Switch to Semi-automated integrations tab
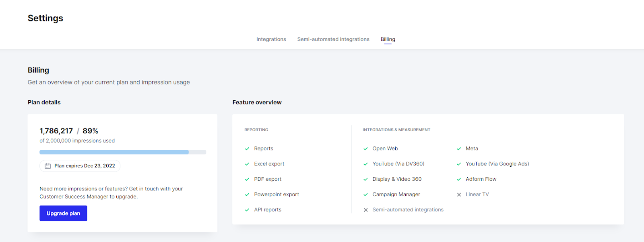 coord(333,39)
